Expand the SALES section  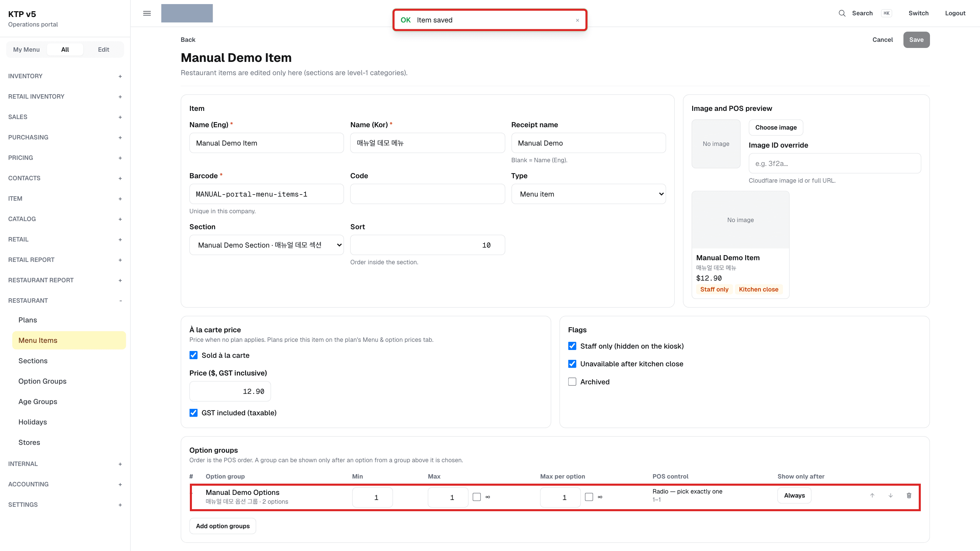coord(65,117)
